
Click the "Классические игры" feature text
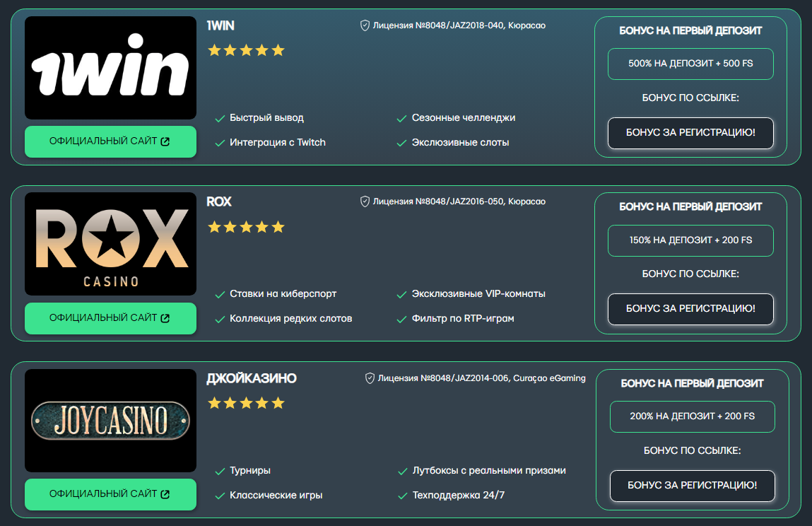click(276, 496)
